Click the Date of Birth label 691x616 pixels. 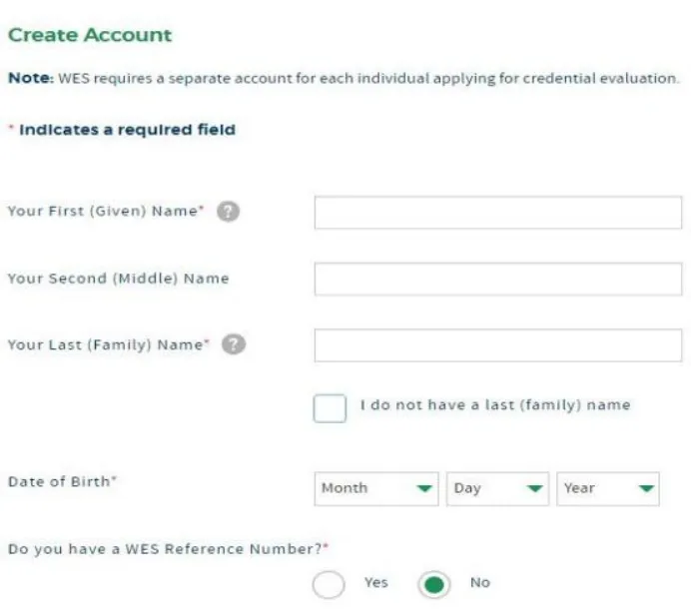62,481
